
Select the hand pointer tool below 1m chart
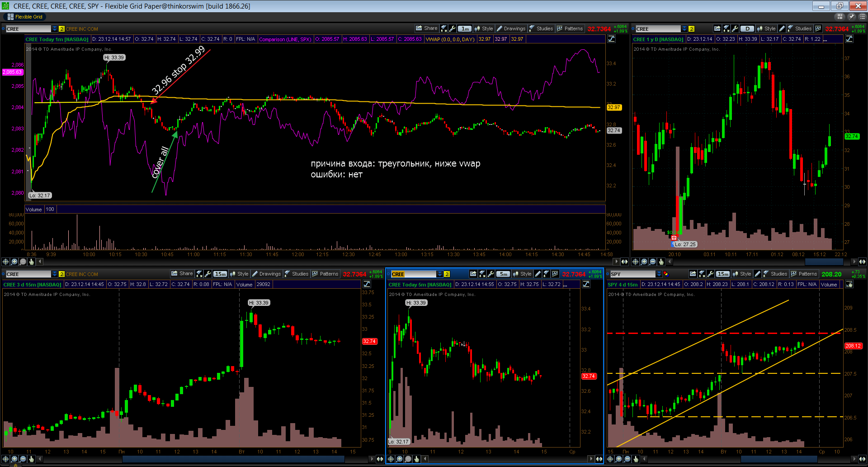point(32,262)
